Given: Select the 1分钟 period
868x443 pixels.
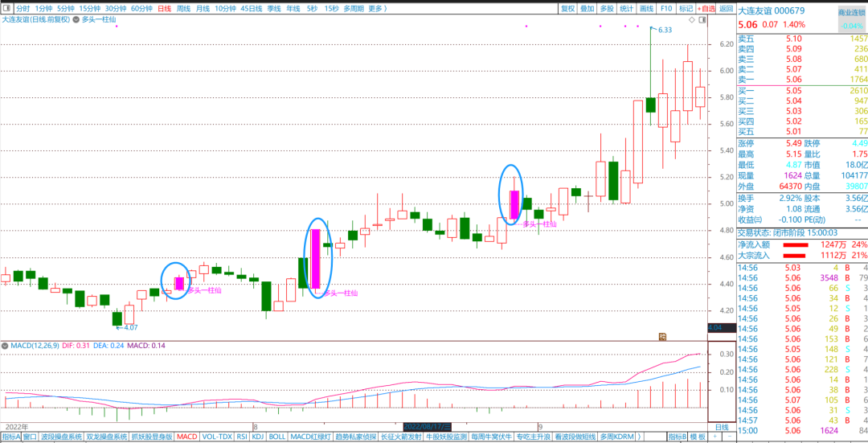Looking at the screenshot, I should (x=43, y=8).
